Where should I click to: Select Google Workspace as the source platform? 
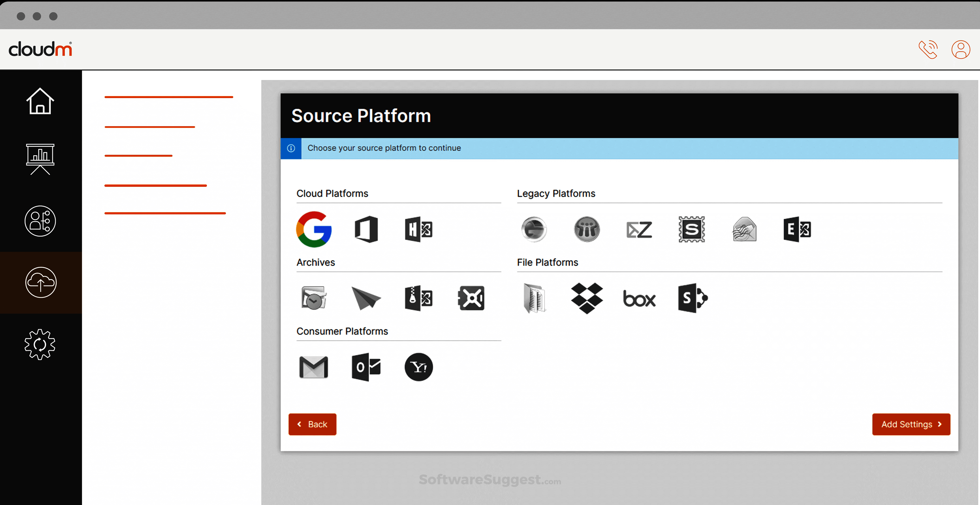click(x=314, y=229)
